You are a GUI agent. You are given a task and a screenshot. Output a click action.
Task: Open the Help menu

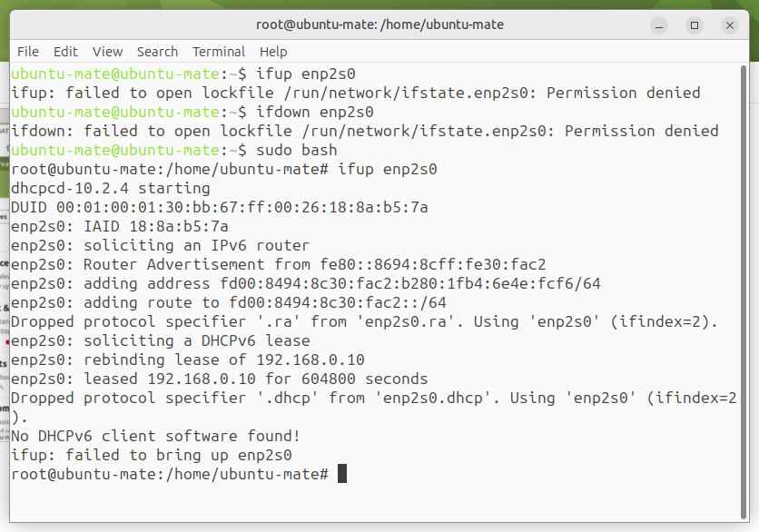(x=273, y=52)
